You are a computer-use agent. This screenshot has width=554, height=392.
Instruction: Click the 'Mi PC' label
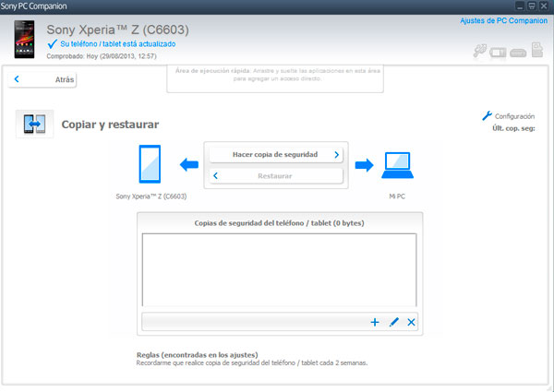pos(397,196)
